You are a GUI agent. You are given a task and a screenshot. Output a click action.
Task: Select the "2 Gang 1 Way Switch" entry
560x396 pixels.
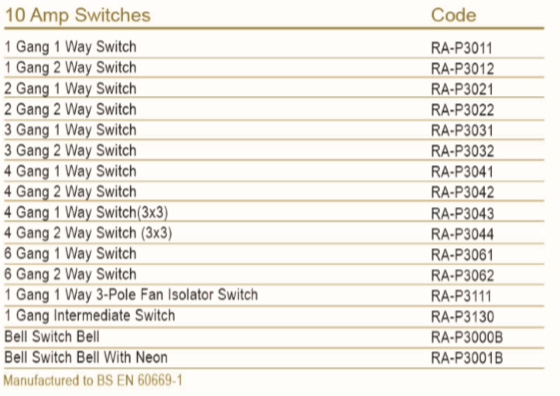point(274,89)
